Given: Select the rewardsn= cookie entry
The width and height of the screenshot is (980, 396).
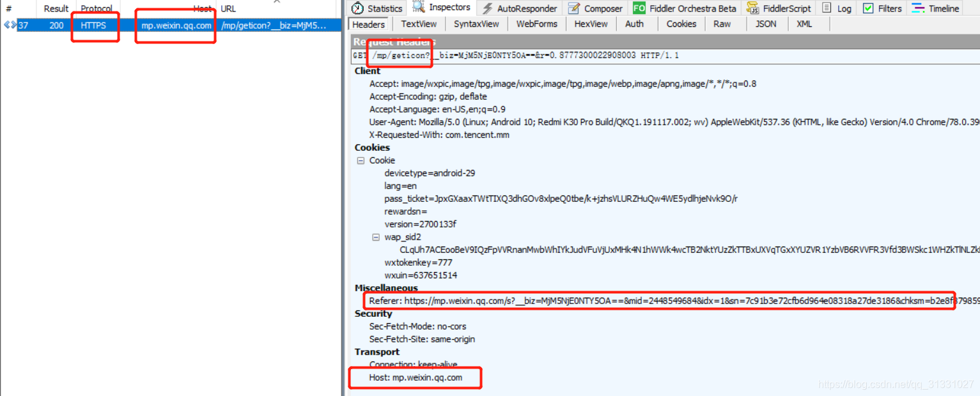Looking at the screenshot, I should coord(405,211).
